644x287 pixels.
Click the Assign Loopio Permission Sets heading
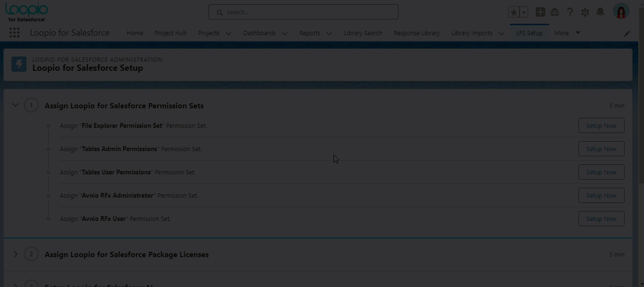point(124,105)
